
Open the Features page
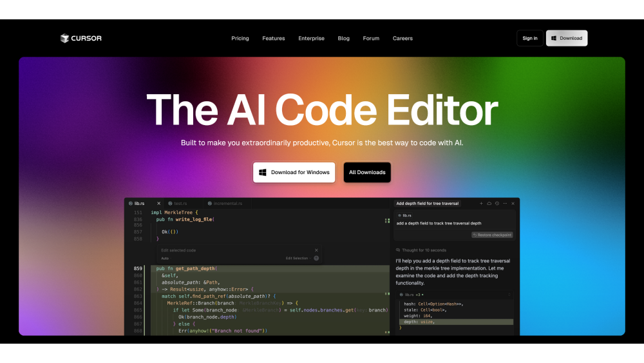click(274, 38)
